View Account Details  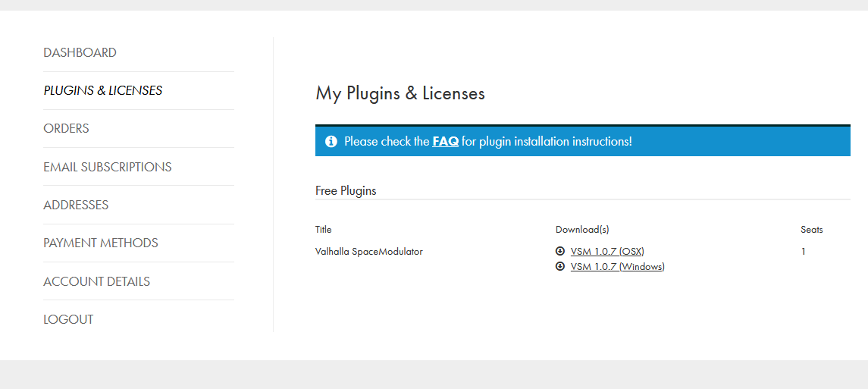tap(97, 281)
